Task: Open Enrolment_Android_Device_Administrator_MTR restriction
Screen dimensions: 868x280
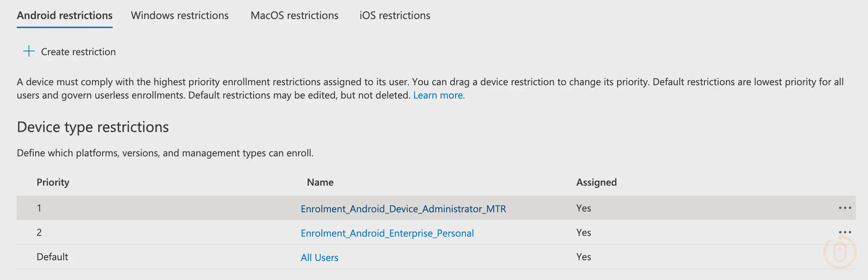Action: pyautogui.click(x=403, y=209)
